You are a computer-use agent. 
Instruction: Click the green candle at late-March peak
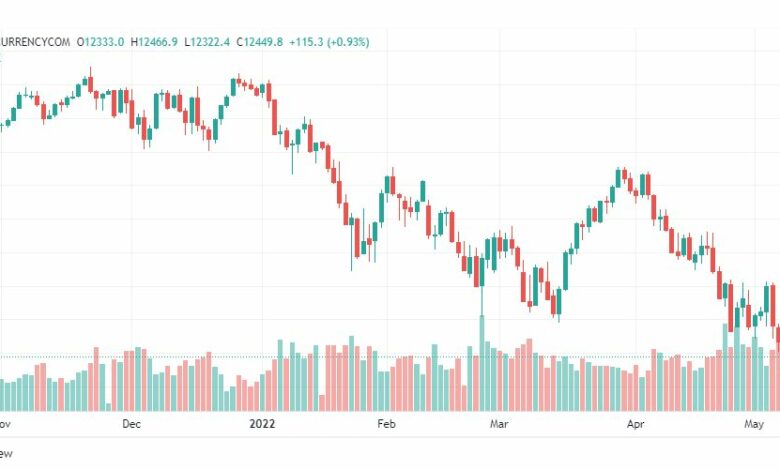click(618, 178)
